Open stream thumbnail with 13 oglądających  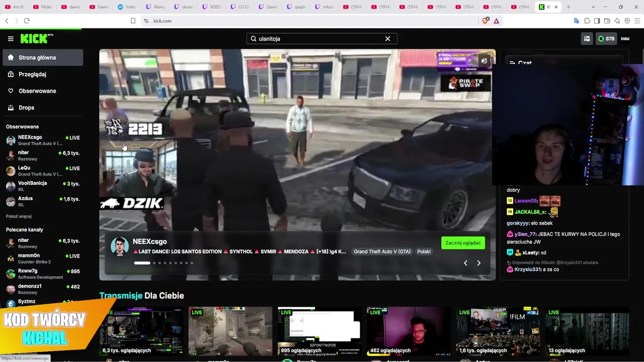[587, 331]
